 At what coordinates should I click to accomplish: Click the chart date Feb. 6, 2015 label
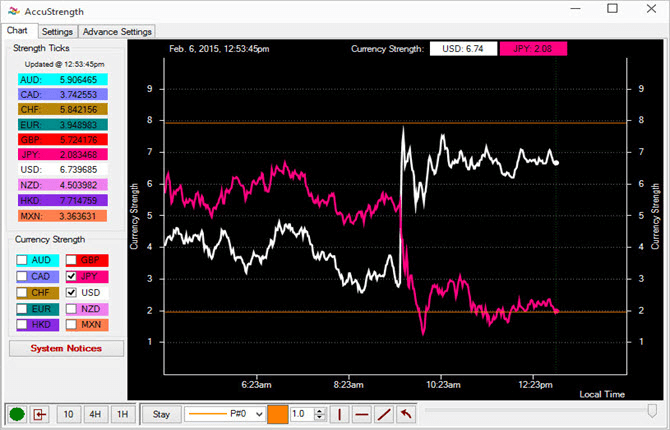pyautogui.click(x=219, y=49)
